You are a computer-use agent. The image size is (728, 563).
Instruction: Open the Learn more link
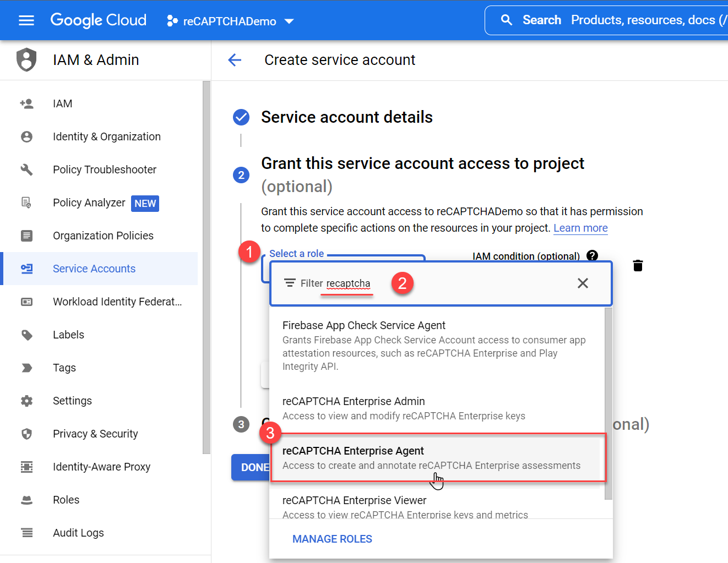[580, 228]
